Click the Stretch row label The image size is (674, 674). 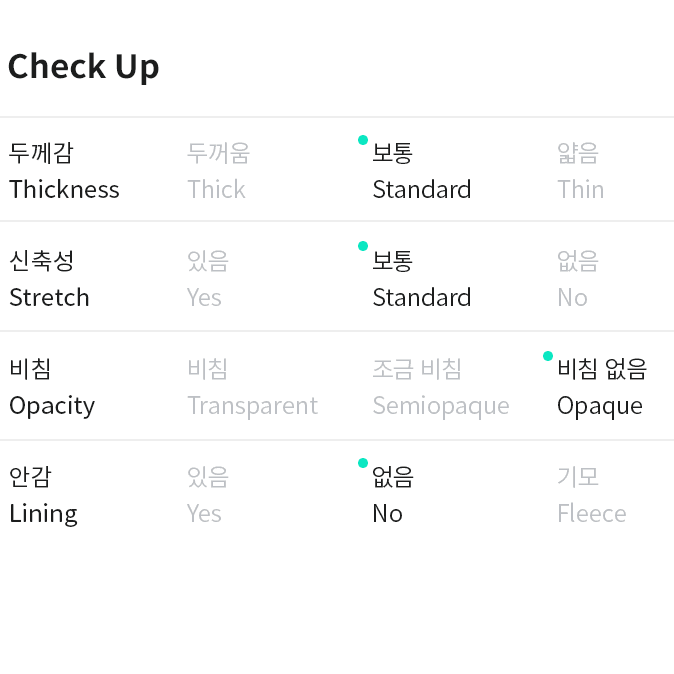(49, 279)
